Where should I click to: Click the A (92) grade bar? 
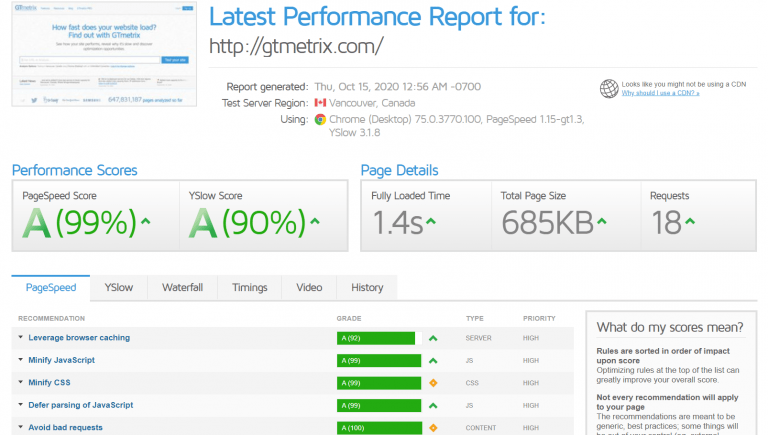point(379,338)
